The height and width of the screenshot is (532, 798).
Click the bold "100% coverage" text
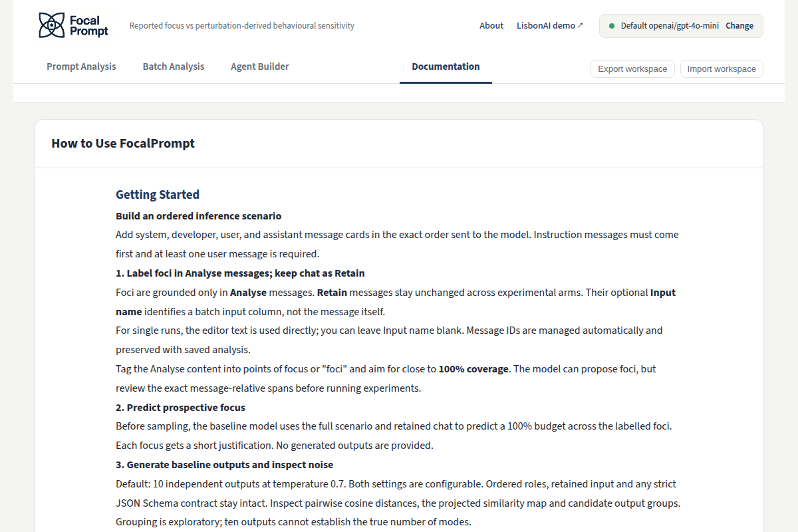474,369
